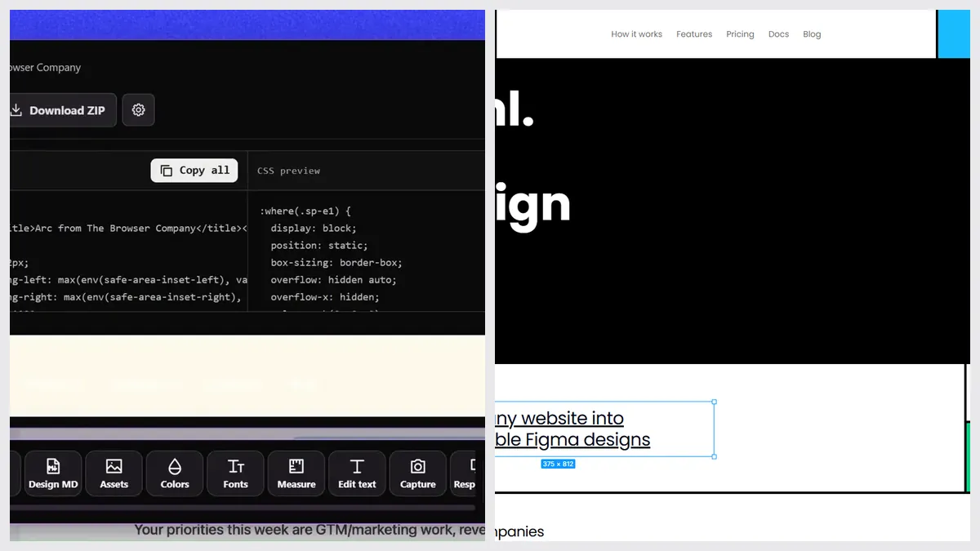This screenshot has height=551, width=980.
Task: Click the selected 'website into' underlined text
Action: point(559,418)
